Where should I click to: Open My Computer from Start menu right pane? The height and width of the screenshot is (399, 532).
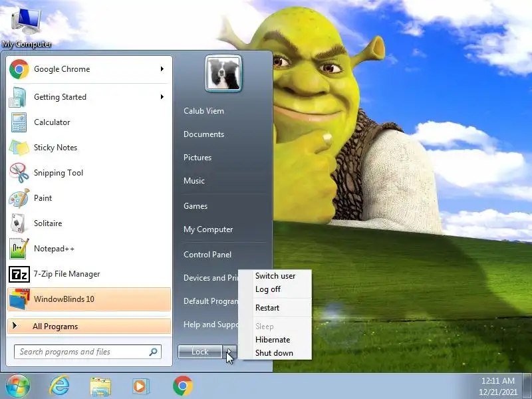[208, 229]
